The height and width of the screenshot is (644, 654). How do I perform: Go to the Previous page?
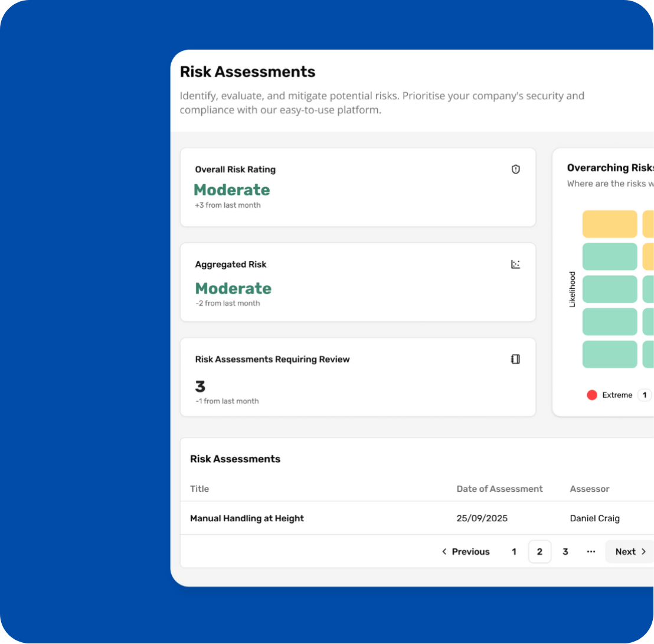(466, 551)
